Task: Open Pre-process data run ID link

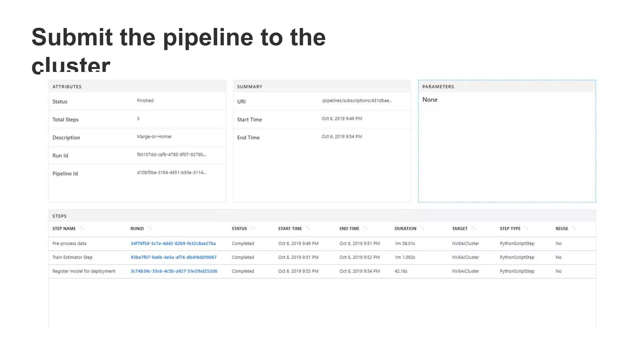Action: click(173, 244)
